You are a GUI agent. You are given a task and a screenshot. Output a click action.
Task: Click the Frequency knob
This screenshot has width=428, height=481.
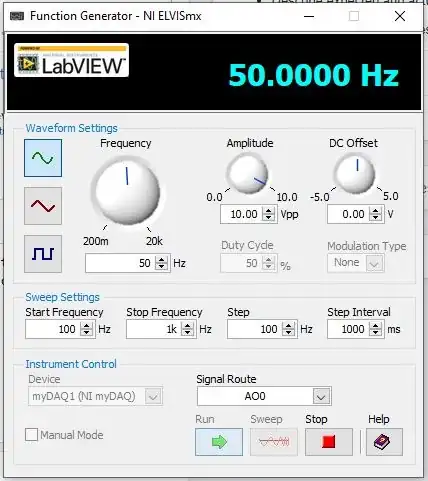pos(127,191)
